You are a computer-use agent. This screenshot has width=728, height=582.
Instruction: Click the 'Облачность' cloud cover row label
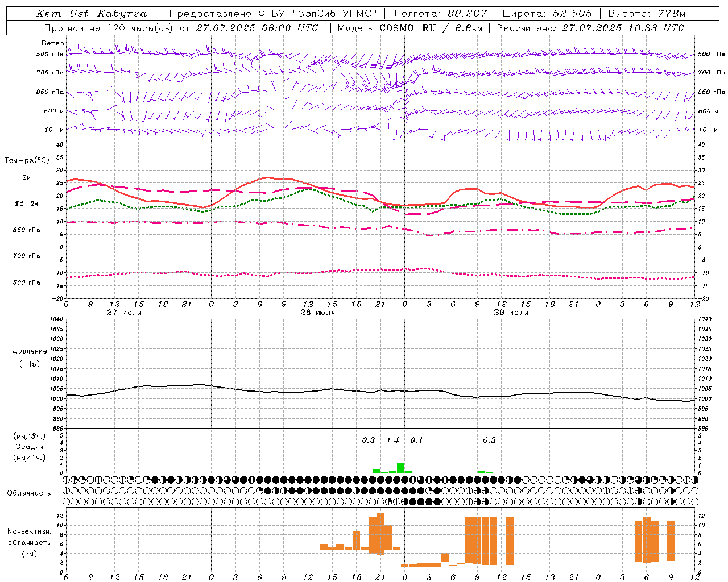(29, 493)
